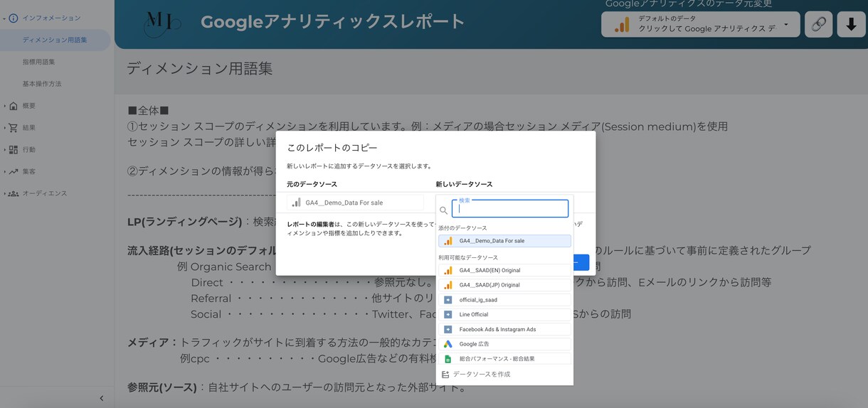Click connector icon of official_ig_saad
This screenshot has height=408, width=868.
pos(448,300)
